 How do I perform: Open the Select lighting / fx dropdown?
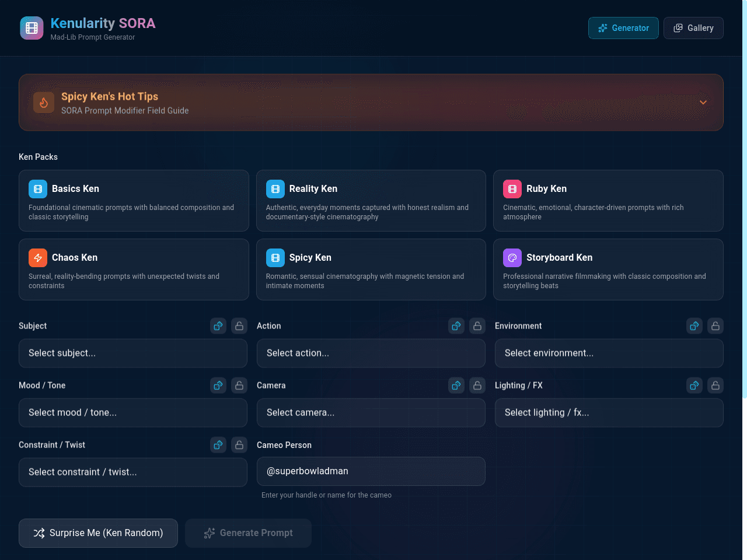coord(609,413)
